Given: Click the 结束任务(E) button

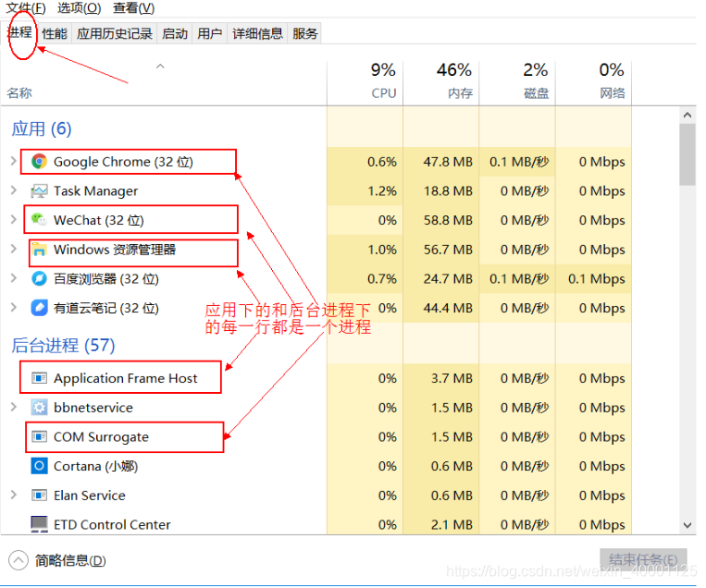Looking at the screenshot, I should (643, 559).
